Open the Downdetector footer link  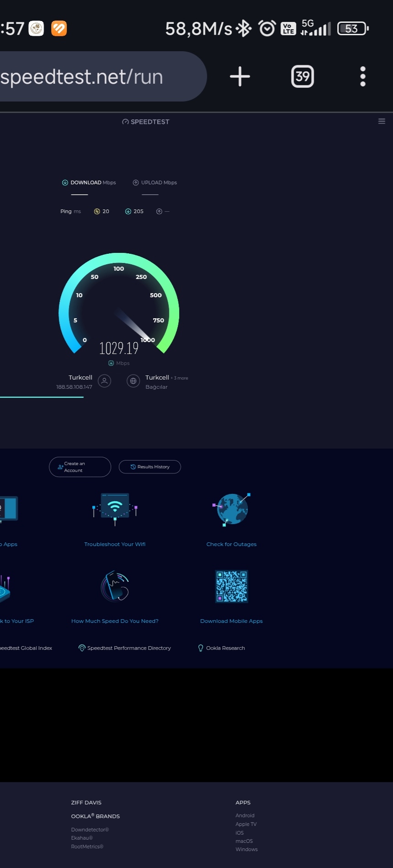(x=90, y=830)
